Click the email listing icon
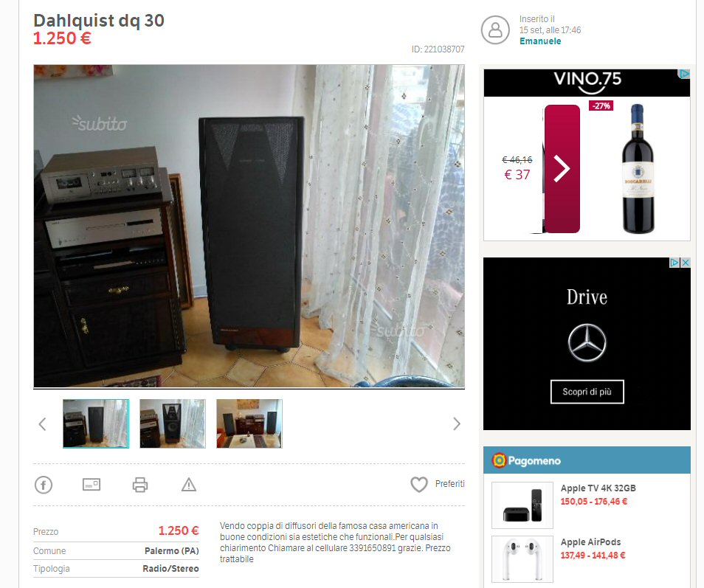 (x=92, y=484)
